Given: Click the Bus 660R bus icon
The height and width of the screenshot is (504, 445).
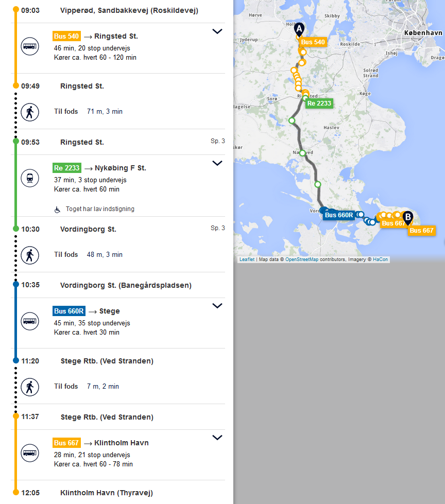Looking at the screenshot, I should tap(30, 322).
